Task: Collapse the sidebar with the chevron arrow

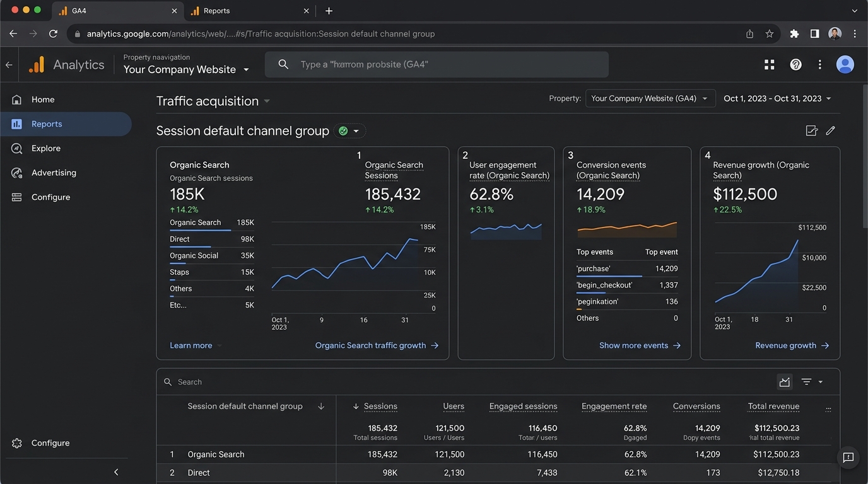Action: click(x=116, y=472)
